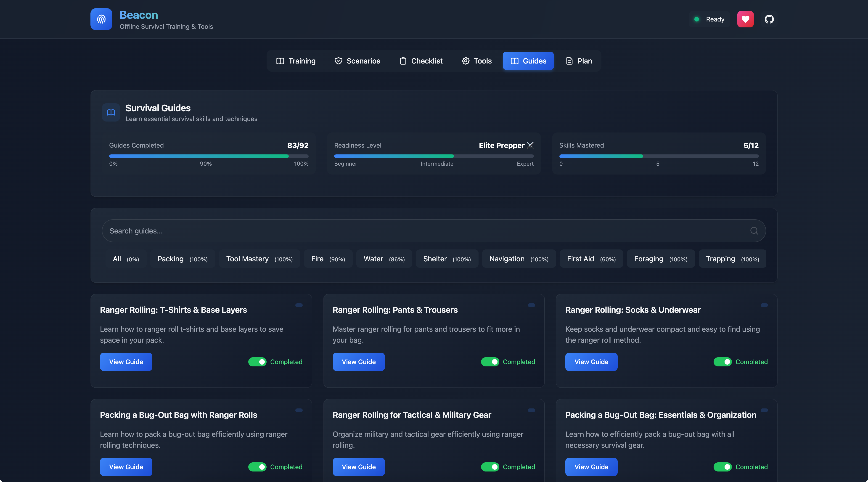
Task: Click the crossed swords Elite Prepper icon
Action: pyautogui.click(x=530, y=145)
